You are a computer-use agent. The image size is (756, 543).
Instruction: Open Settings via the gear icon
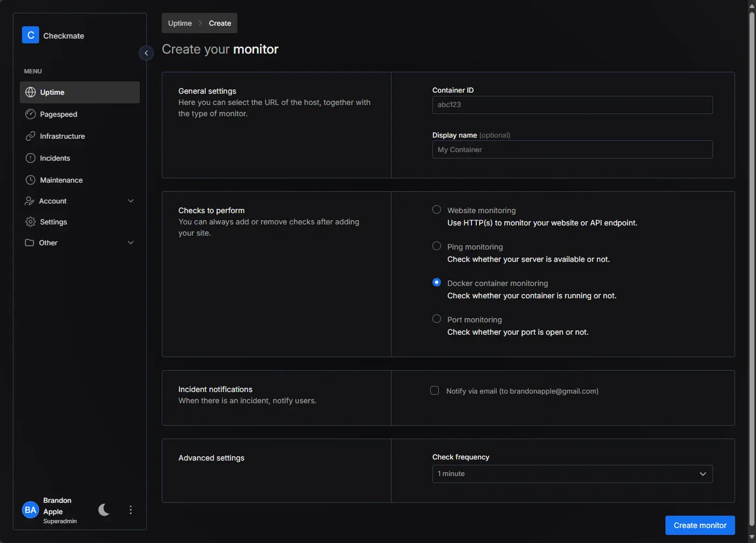click(x=31, y=222)
